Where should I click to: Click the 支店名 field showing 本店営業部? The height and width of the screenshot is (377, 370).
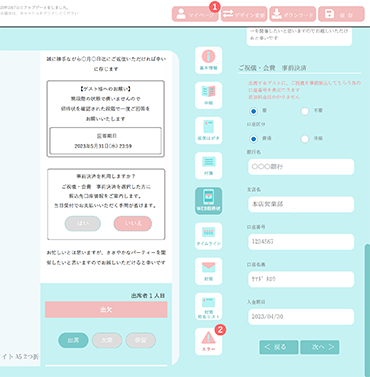pyautogui.click(x=301, y=204)
